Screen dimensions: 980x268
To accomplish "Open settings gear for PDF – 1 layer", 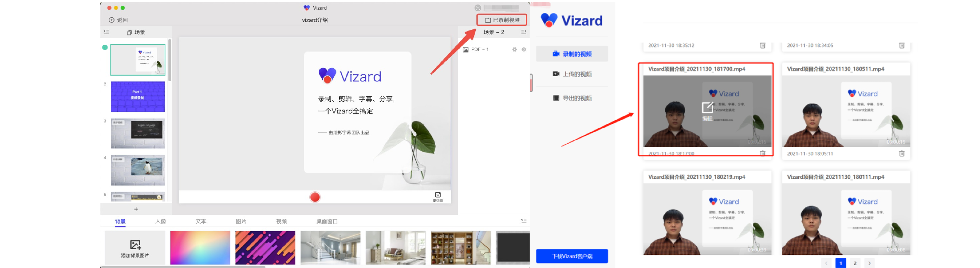I will (514, 50).
